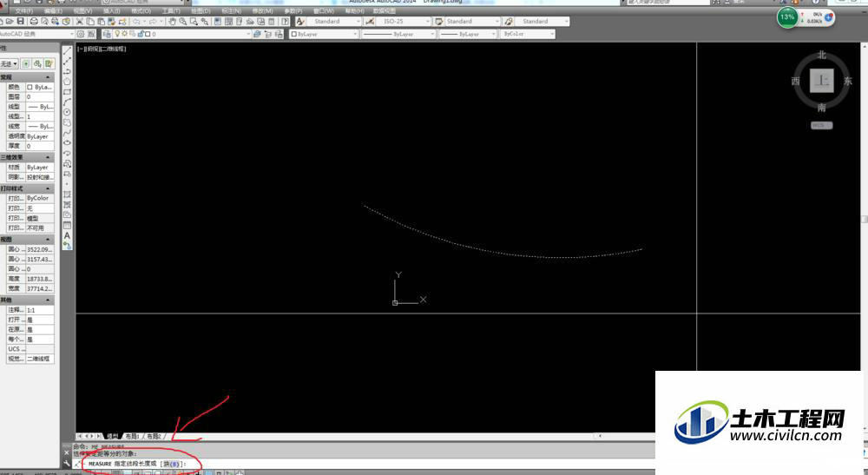Click the 宽度 37714.2 value
The width and height of the screenshot is (868, 475).
coord(39,288)
